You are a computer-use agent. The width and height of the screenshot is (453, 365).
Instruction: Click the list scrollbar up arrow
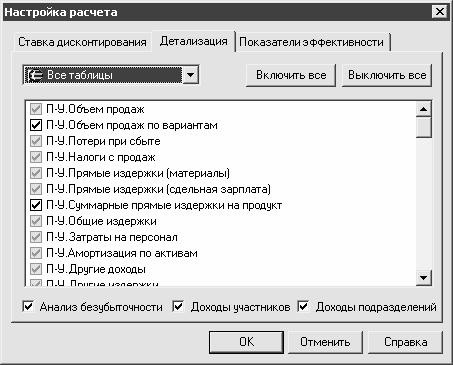[424, 109]
